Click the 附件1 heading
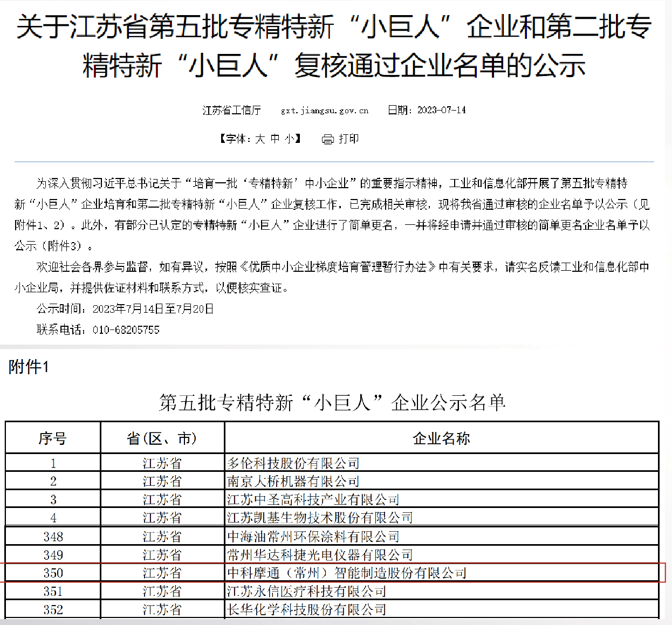Screen dimensions: 672x625 pyautogui.click(x=29, y=367)
